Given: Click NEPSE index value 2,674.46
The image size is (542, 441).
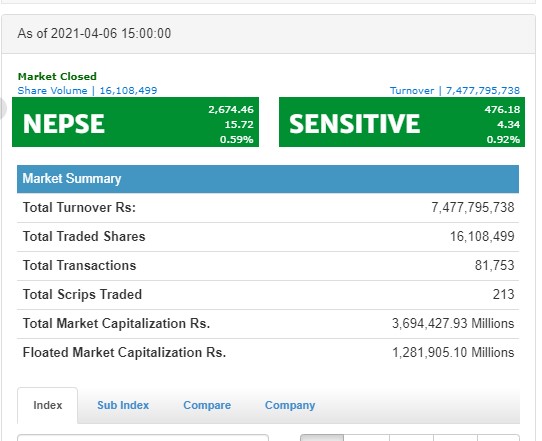Looking at the screenshot, I should 231,110.
